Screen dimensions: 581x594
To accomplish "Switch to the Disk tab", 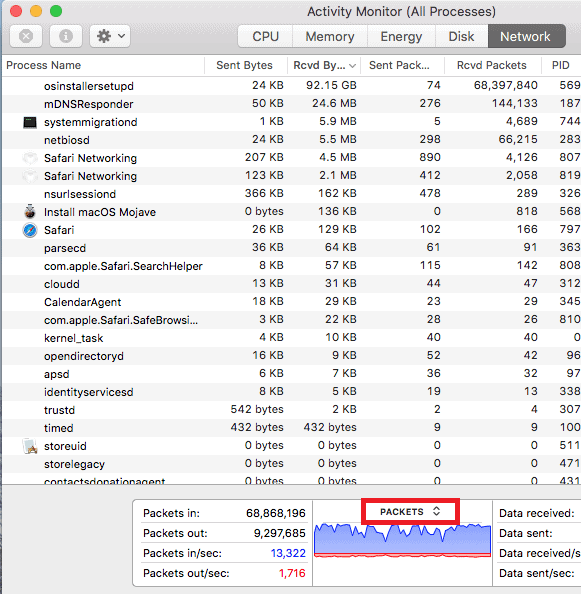I will click(x=461, y=36).
